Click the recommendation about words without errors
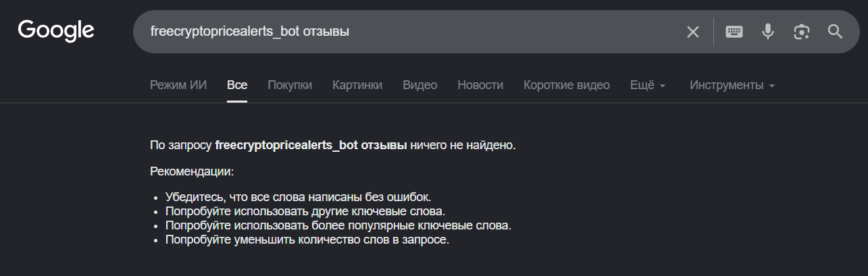Image resolution: width=868 pixels, height=276 pixels. pos(298,197)
